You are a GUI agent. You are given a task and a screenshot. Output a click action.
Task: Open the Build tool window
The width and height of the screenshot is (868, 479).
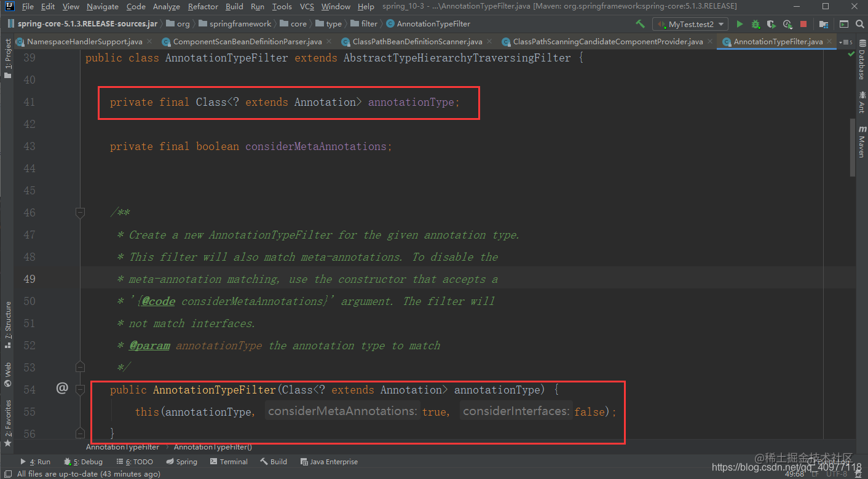(x=274, y=462)
